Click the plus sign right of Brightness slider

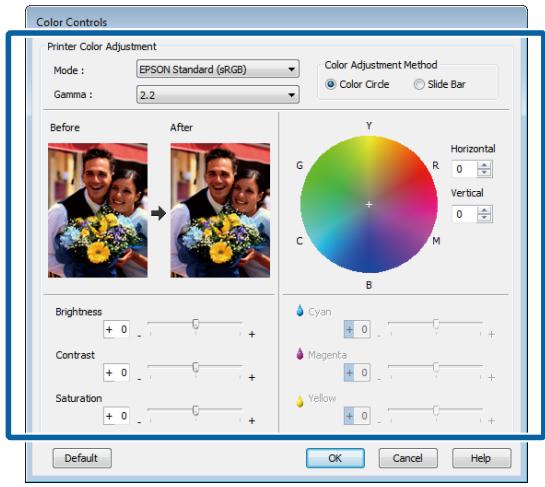[252, 334]
